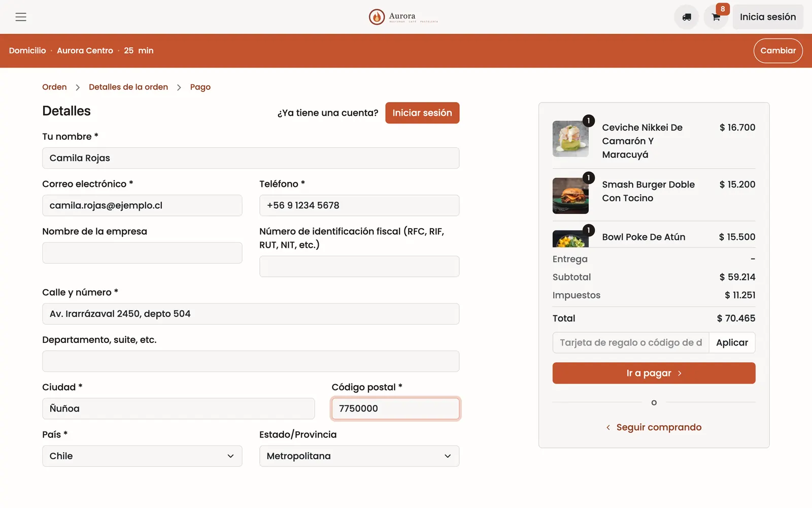Click the Ir a pagar button
This screenshot has width=812, height=508.
pyautogui.click(x=654, y=373)
